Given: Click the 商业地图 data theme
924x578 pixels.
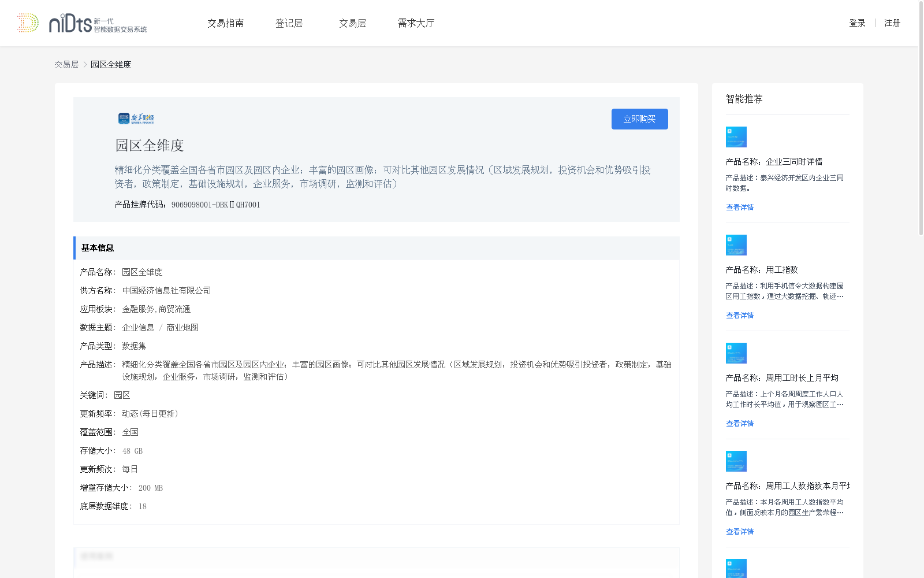Looking at the screenshot, I should pyautogui.click(x=182, y=328).
